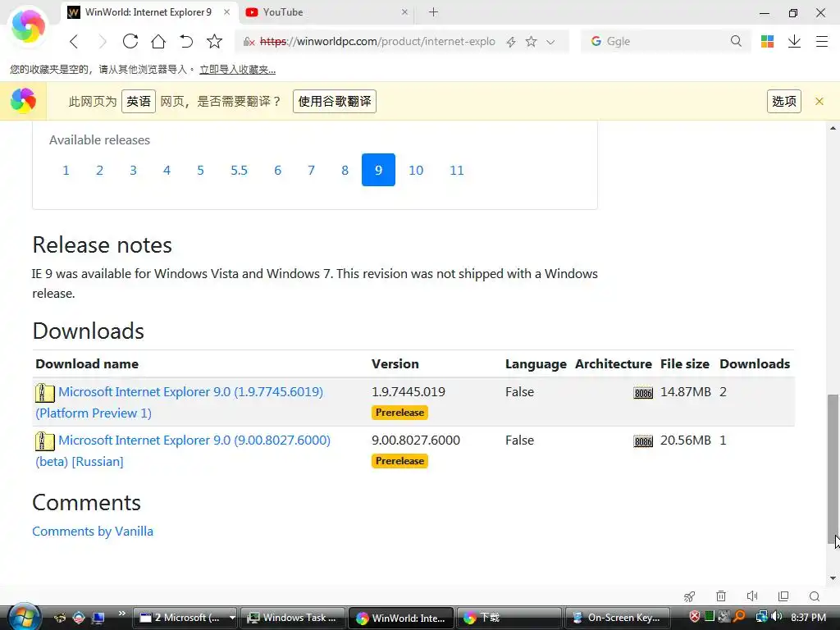
Task: Select release 1
Action: pyautogui.click(x=66, y=171)
